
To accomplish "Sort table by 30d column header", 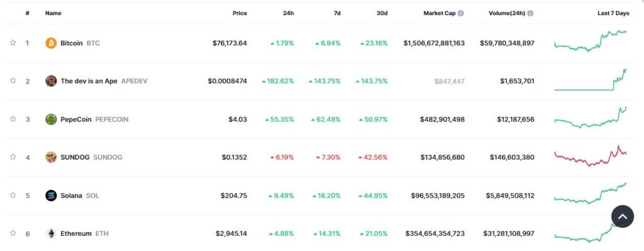I will [382, 13].
